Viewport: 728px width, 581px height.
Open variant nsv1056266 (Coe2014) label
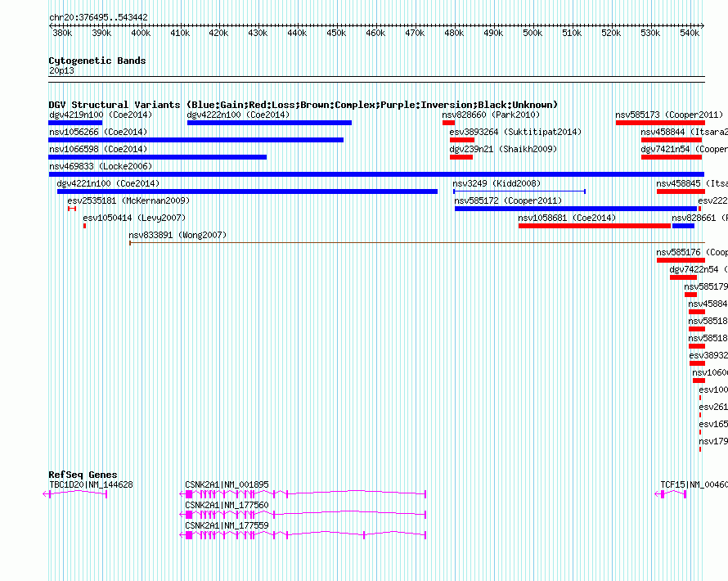pyautogui.click(x=98, y=132)
